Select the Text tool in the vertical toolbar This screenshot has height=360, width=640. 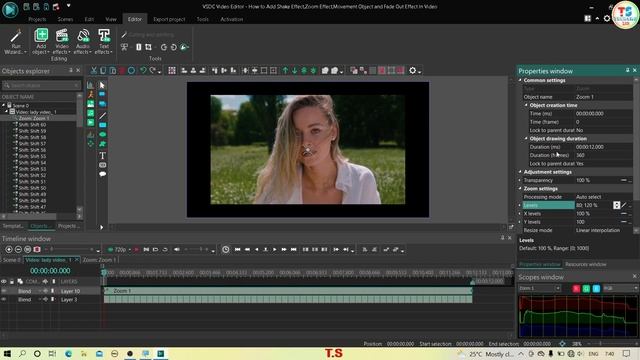tap(102, 156)
